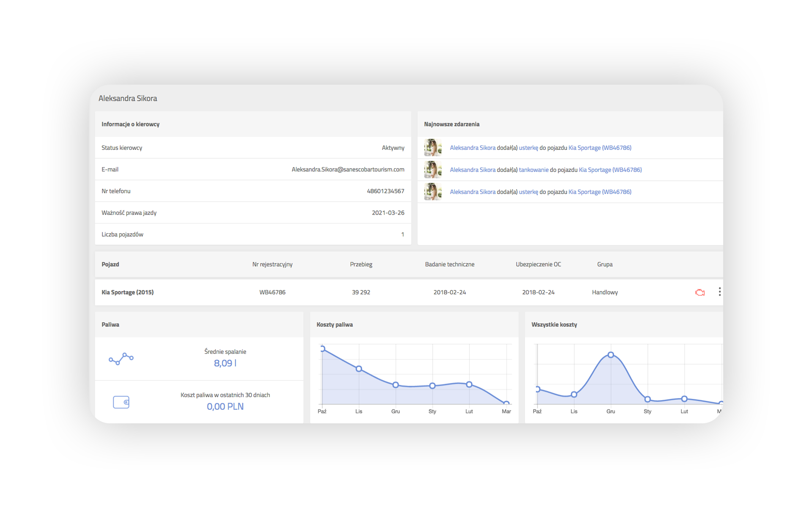Sort by the Przebieg column header
The width and height of the screenshot is (812, 508).
click(361, 264)
